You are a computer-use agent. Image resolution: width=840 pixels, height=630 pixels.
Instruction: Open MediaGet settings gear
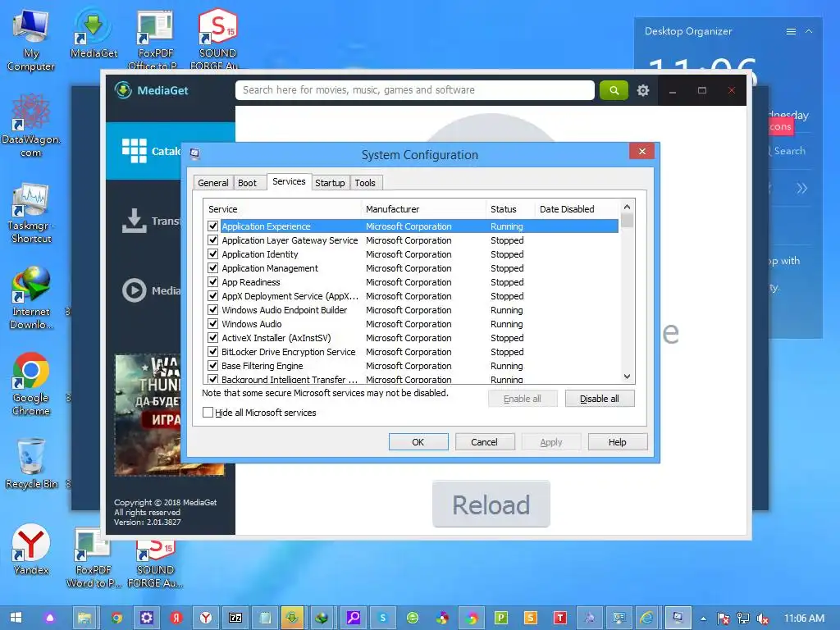pyautogui.click(x=643, y=90)
